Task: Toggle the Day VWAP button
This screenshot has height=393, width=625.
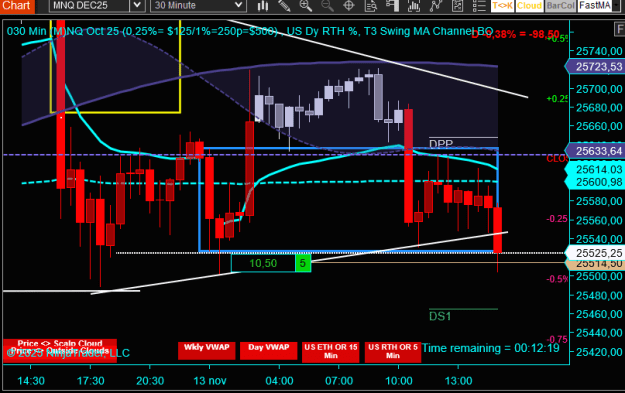Action: (x=269, y=351)
